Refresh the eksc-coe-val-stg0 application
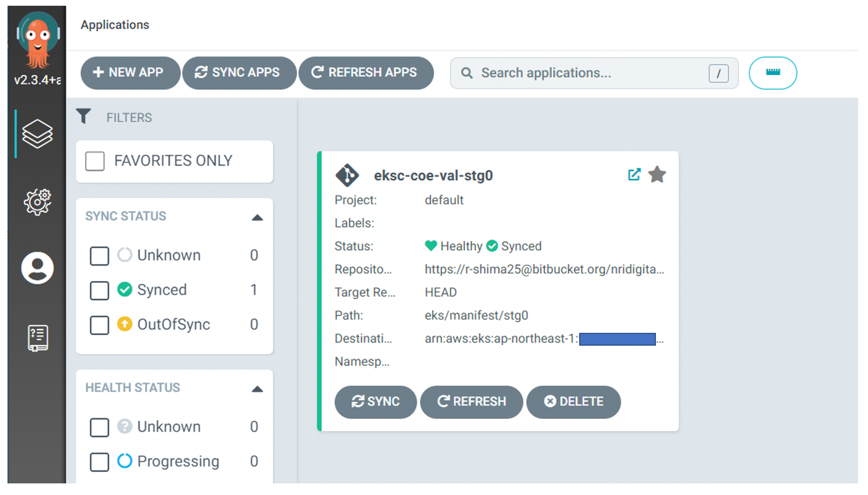 [471, 402]
